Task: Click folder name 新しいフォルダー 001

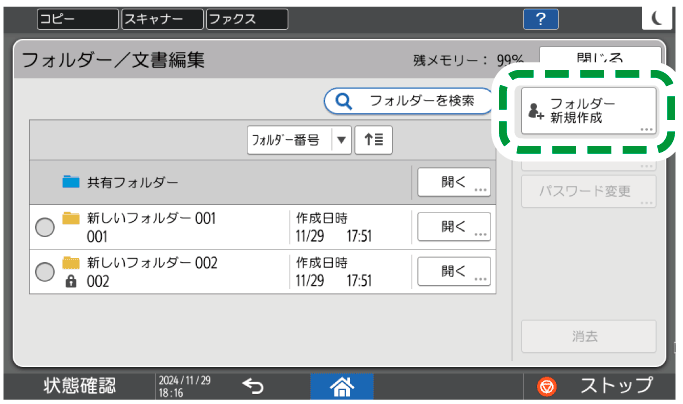Action: coord(151,218)
